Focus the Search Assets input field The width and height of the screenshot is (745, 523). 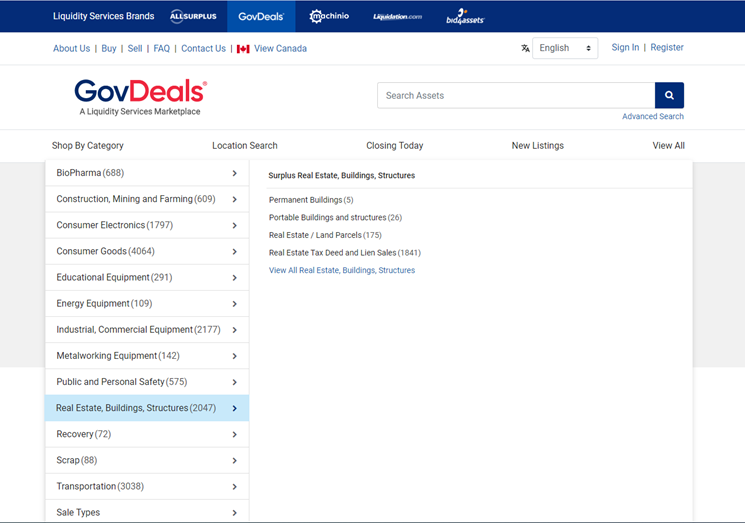(x=516, y=95)
